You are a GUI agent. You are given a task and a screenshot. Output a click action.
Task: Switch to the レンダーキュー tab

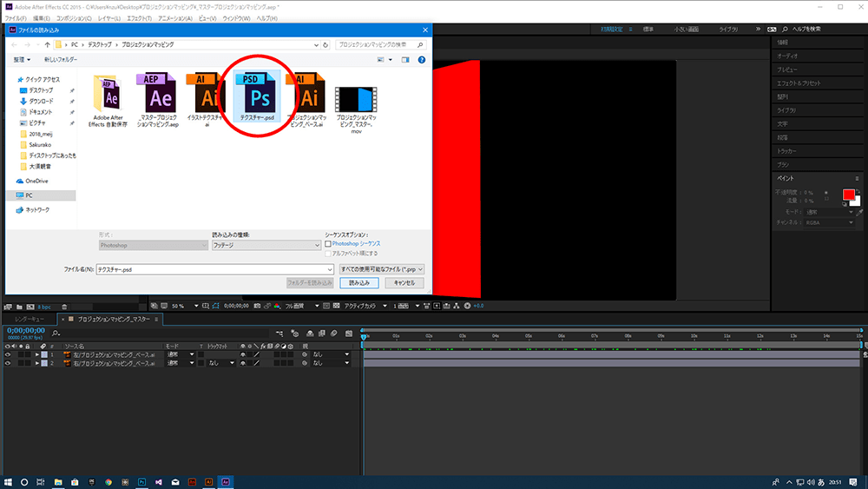pos(28,320)
